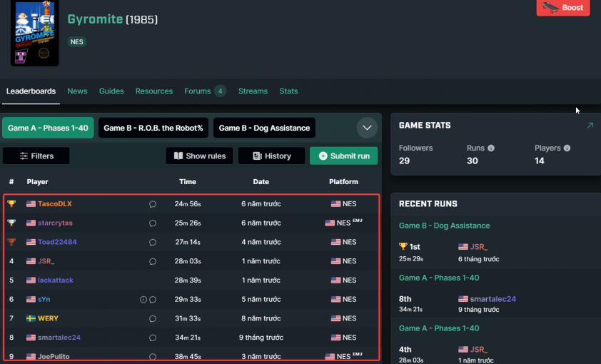Click the silver trophy next to starcrytas

click(x=11, y=223)
